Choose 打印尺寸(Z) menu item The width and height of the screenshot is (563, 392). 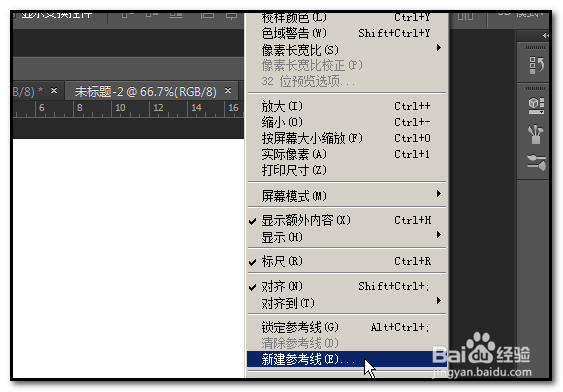coord(347,170)
